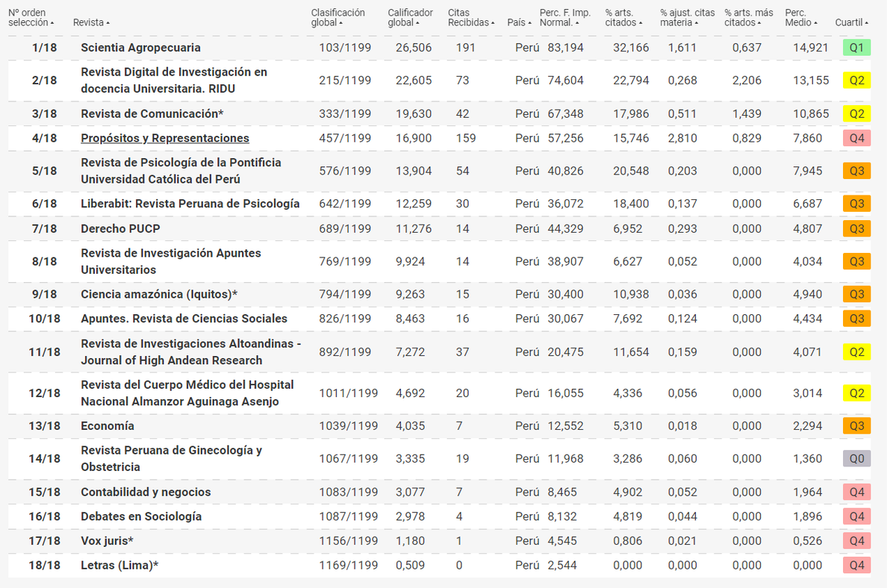Click Q2 badge in Altoandinas row
This screenshot has width=896, height=588.
click(x=856, y=351)
